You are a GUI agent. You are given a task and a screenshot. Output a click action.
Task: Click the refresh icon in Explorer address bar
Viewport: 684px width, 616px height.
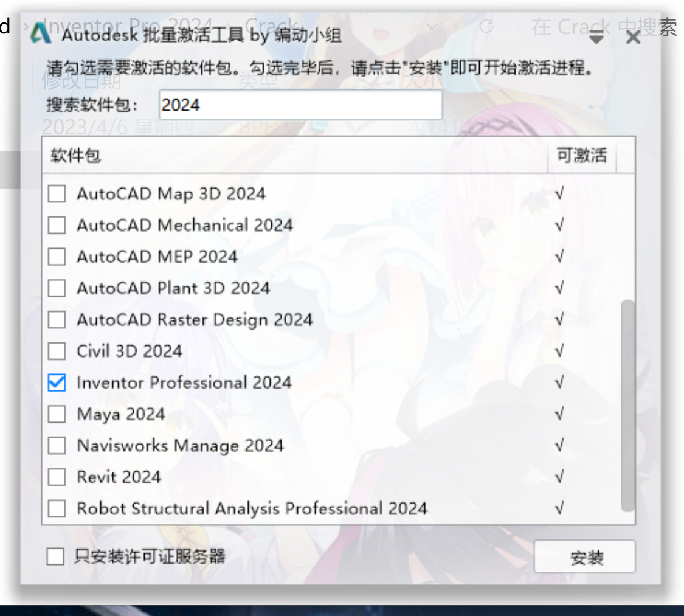[x=486, y=26]
